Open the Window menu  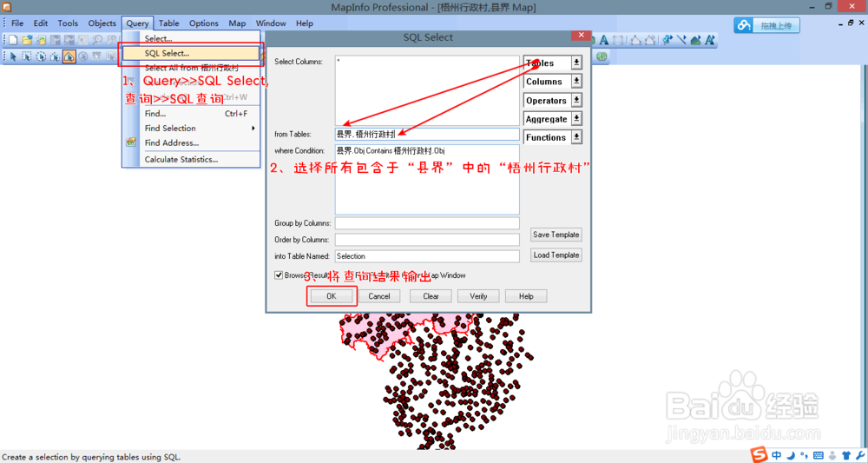(x=271, y=23)
